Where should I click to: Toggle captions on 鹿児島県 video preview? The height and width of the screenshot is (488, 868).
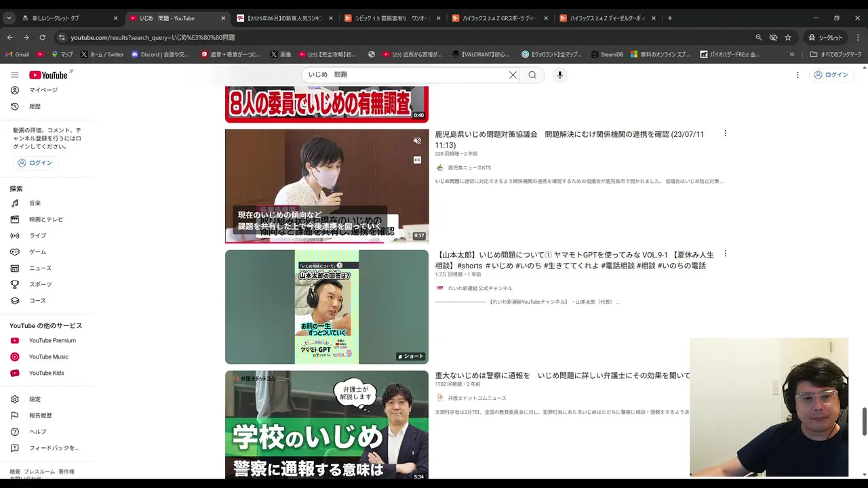click(417, 160)
